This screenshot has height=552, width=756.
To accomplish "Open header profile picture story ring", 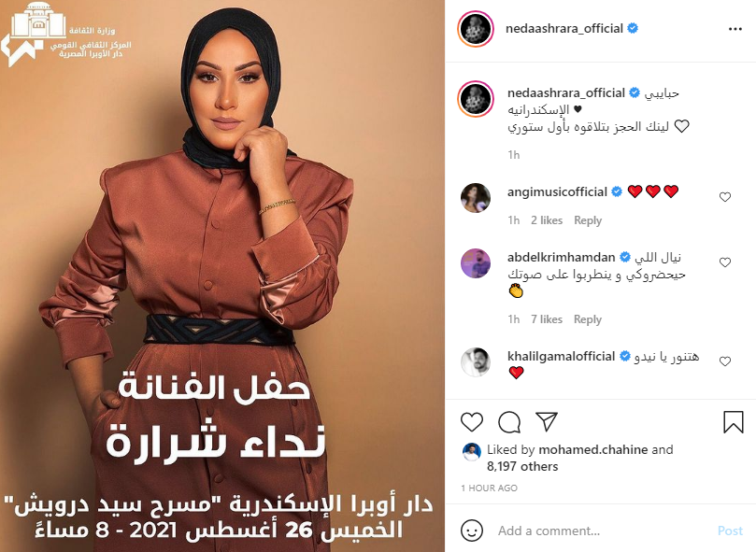I will [476, 29].
